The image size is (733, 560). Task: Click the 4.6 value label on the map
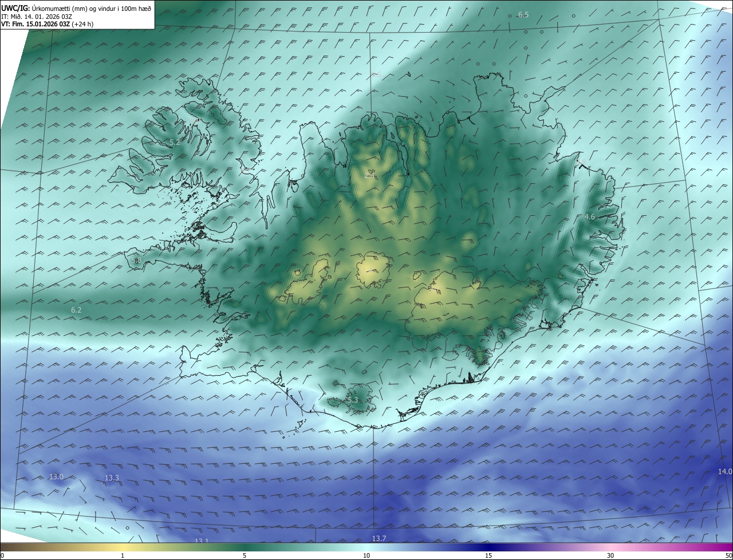coord(590,217)
